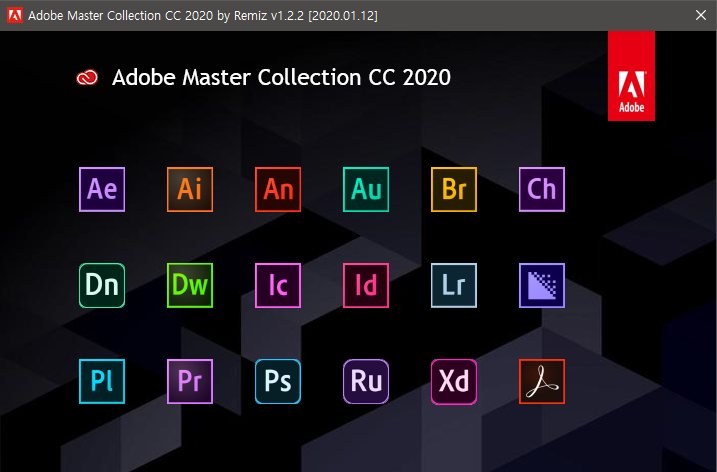Click the 'Adobe Master Collection CC 2020' heading
The width and height of the screenshot is (717, 472).
281,77
